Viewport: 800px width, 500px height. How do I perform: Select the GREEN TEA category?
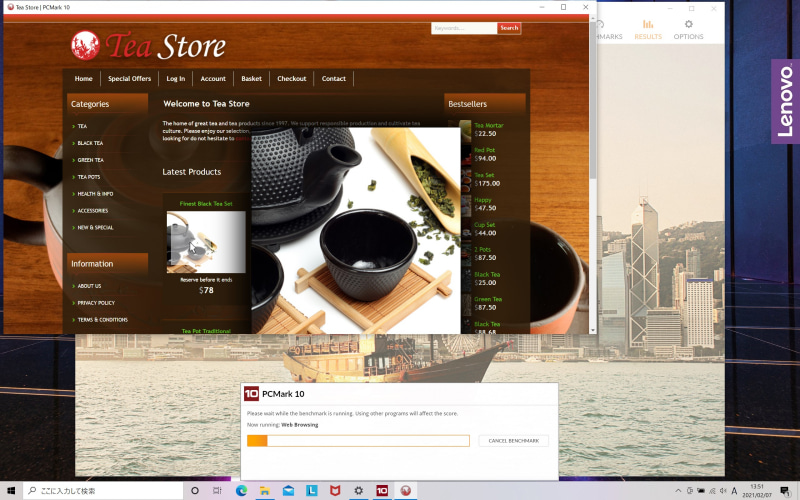(90, 160)
